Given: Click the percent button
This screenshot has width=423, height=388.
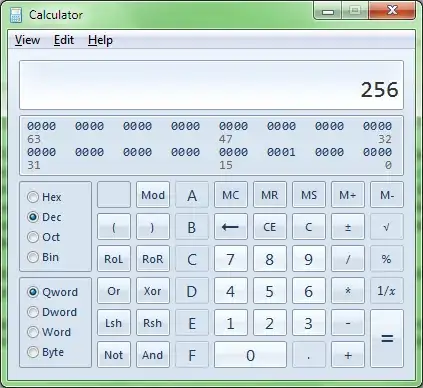Looking at the screenshot, I should [387, 259].
